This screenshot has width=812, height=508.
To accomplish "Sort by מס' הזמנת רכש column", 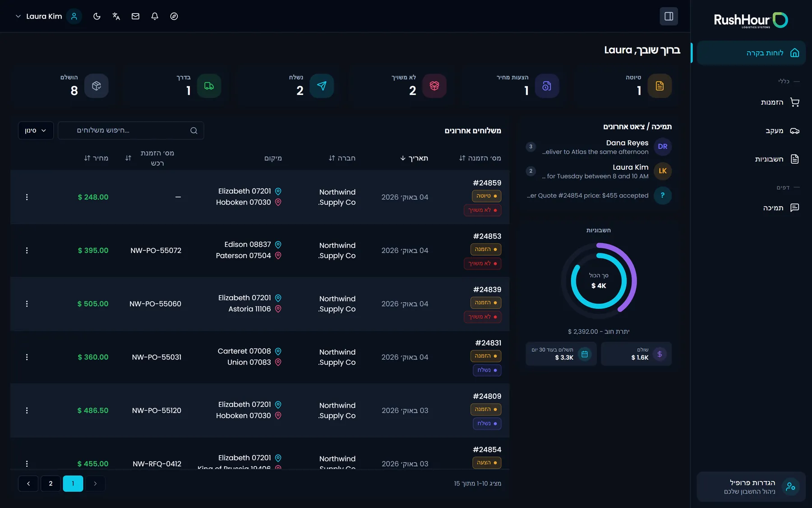I will [150, 158].
